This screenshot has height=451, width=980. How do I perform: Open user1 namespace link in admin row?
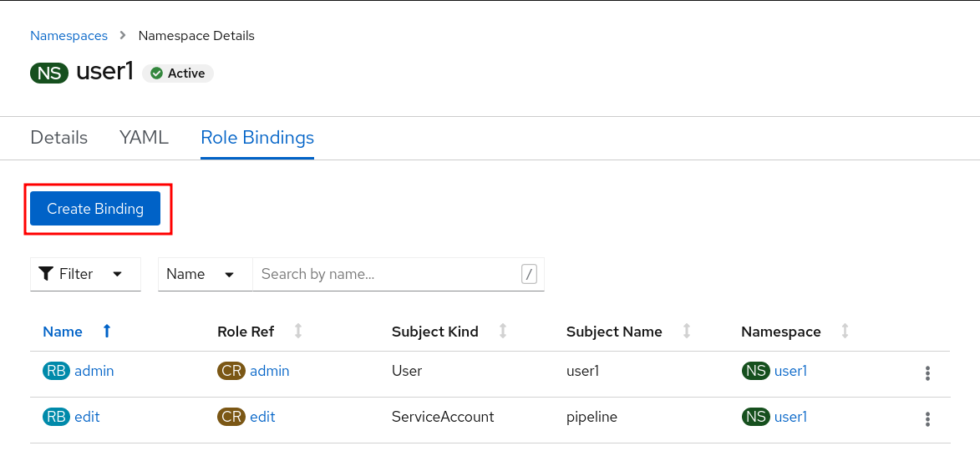pyautogui.click(x=790, y=371)
